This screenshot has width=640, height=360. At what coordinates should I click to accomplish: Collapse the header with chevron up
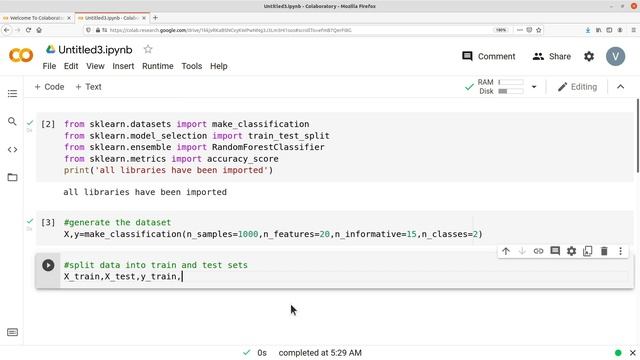pos(620,87)
